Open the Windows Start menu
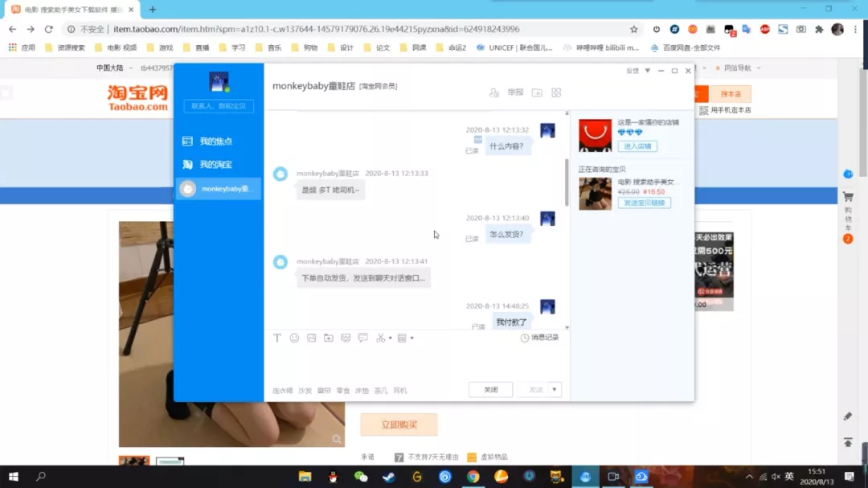This screenshot has width=868, height=488. 14,477
